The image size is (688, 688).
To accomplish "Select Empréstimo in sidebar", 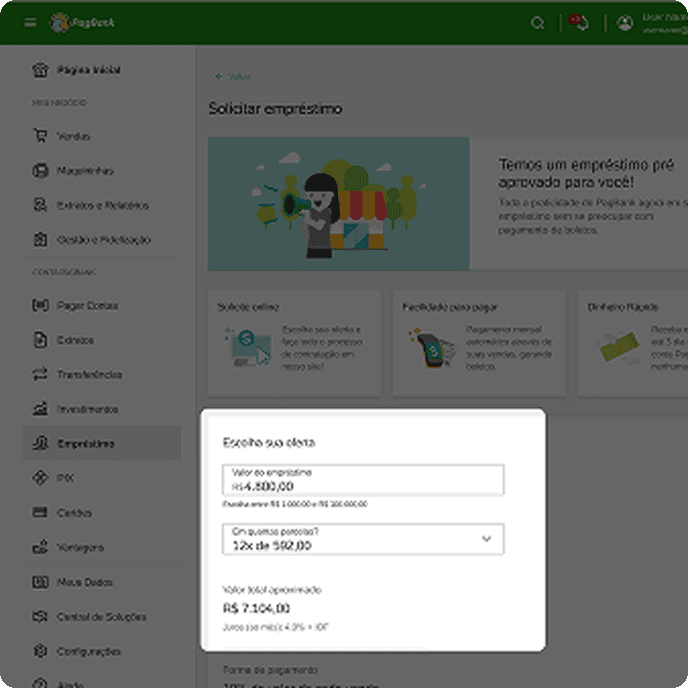I will point(102,443).
